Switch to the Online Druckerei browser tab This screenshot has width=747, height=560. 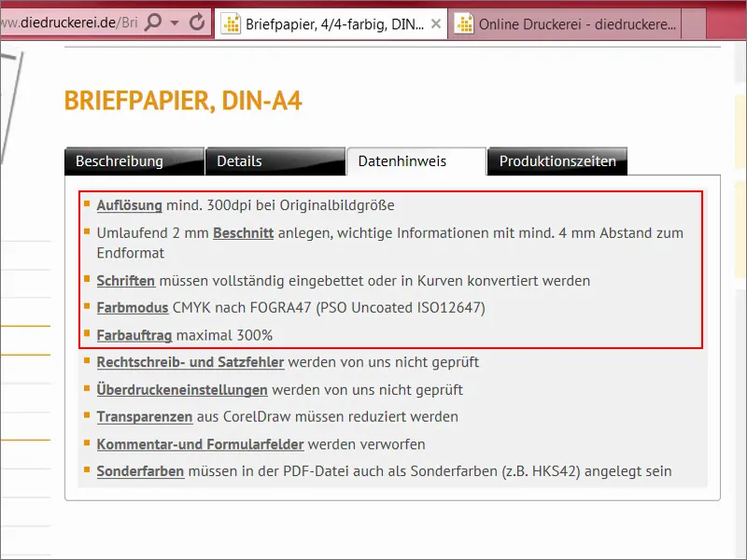pos(564,24)
